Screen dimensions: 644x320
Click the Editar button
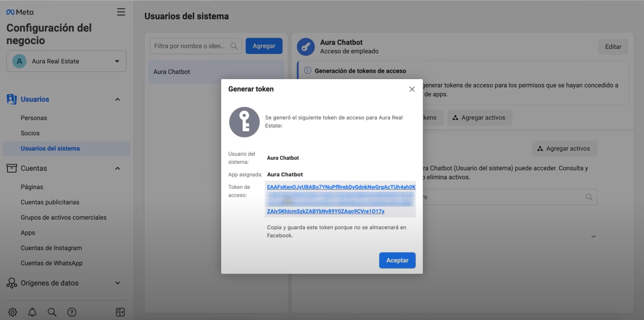(613, 47)
